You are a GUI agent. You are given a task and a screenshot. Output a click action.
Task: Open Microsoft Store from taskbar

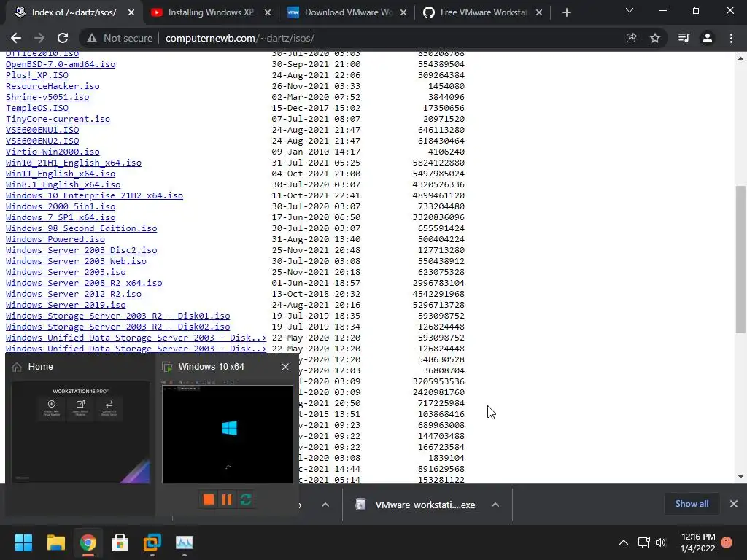[x=120, y=542]
